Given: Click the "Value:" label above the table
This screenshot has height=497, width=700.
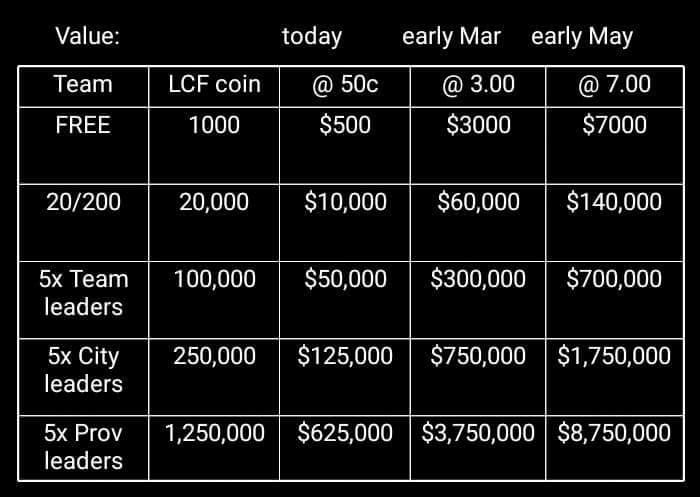Looking at the screenshot, I should tap(88, 37).
